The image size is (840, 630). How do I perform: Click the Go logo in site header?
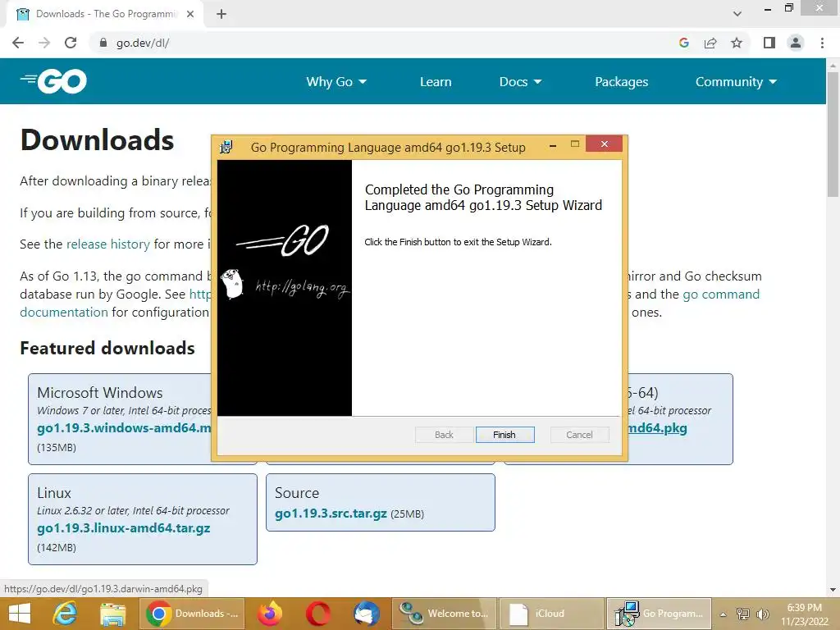53,81
